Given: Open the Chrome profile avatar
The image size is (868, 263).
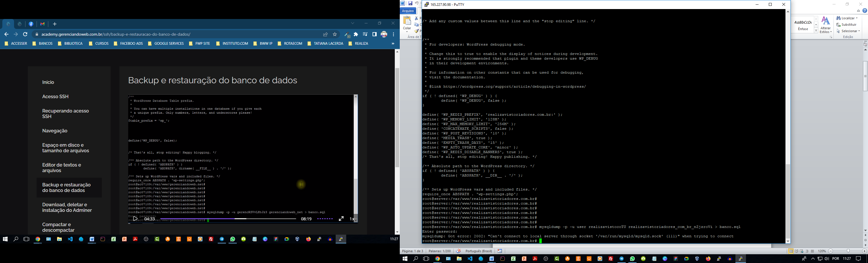Looking at the screenshot, I should pyautogui.click(x=384, y=34).
